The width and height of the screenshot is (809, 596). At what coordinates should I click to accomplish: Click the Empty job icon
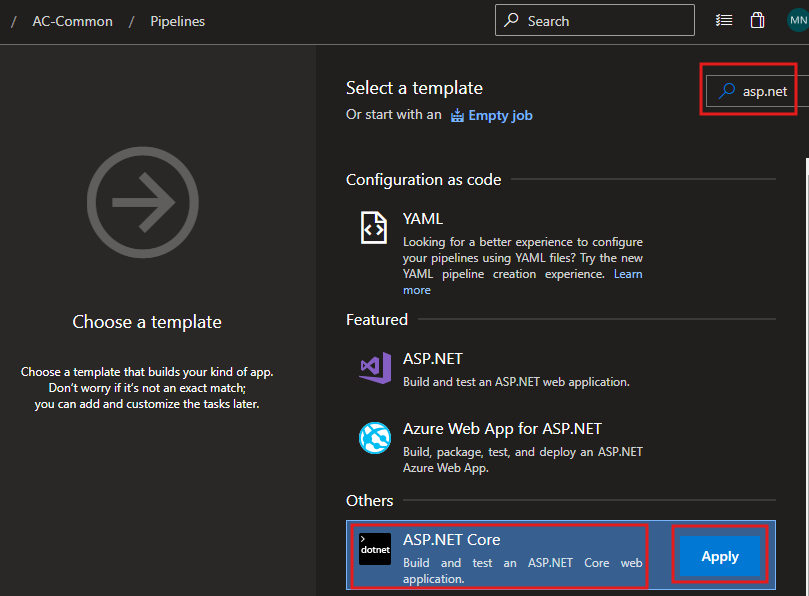[x=457, y=116]
